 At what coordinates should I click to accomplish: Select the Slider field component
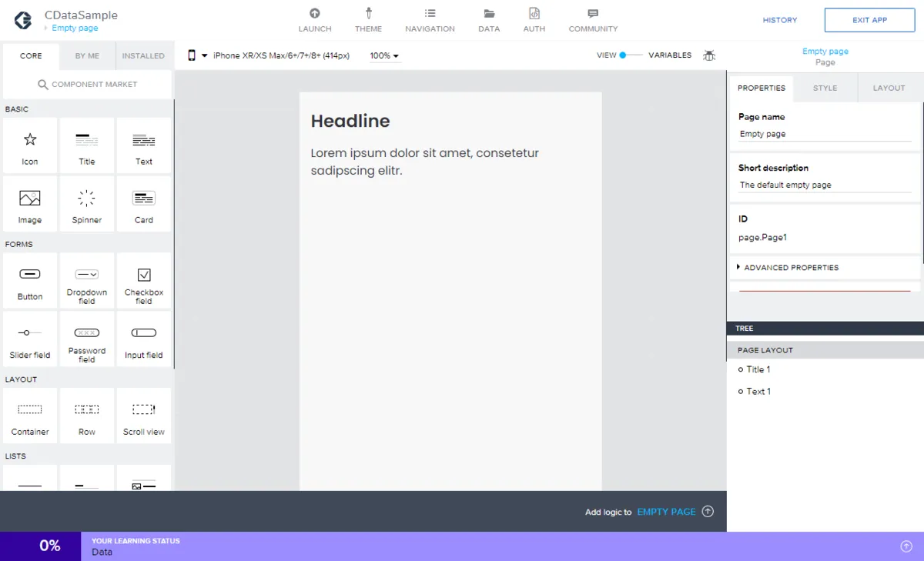click(x=30, y=339)
